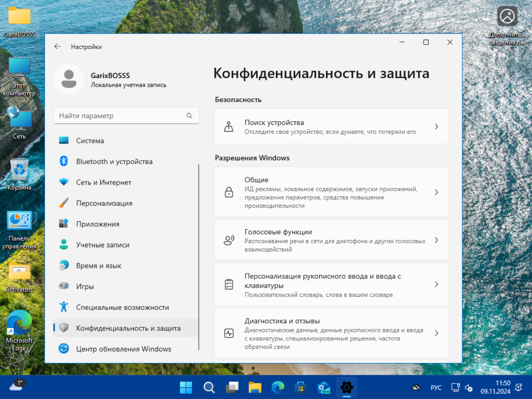The height and width of the screenshot is (399, 532).
Task: Click the sidebar vertical scrollbar
Action: [x=199, y=257]
